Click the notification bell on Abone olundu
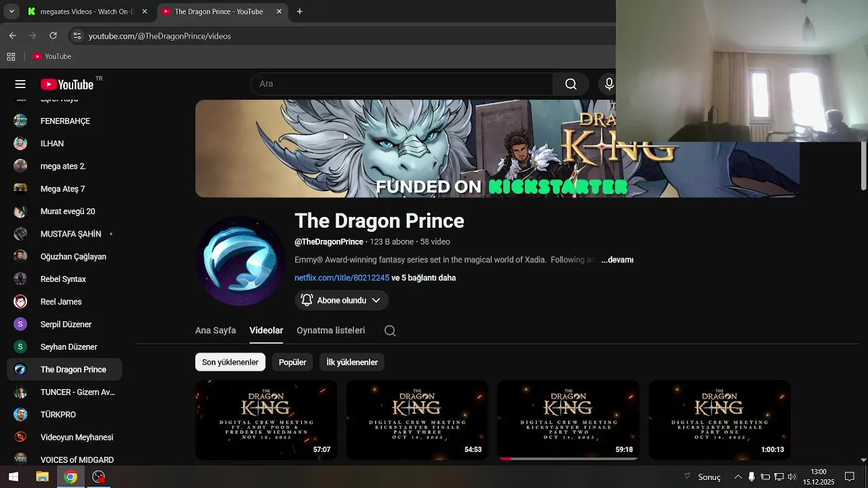 [x=307, y=300]
